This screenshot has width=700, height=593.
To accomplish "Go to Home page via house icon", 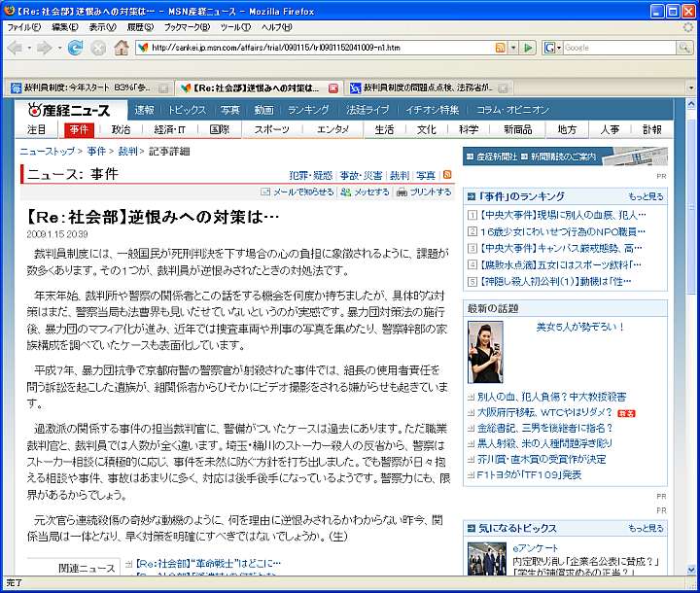I will pos(122,48).
